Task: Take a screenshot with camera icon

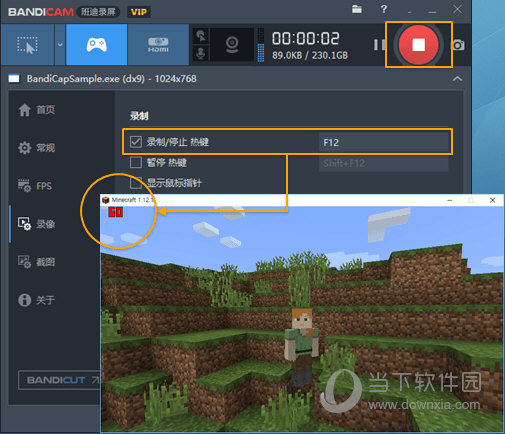Action: point(459,45)
